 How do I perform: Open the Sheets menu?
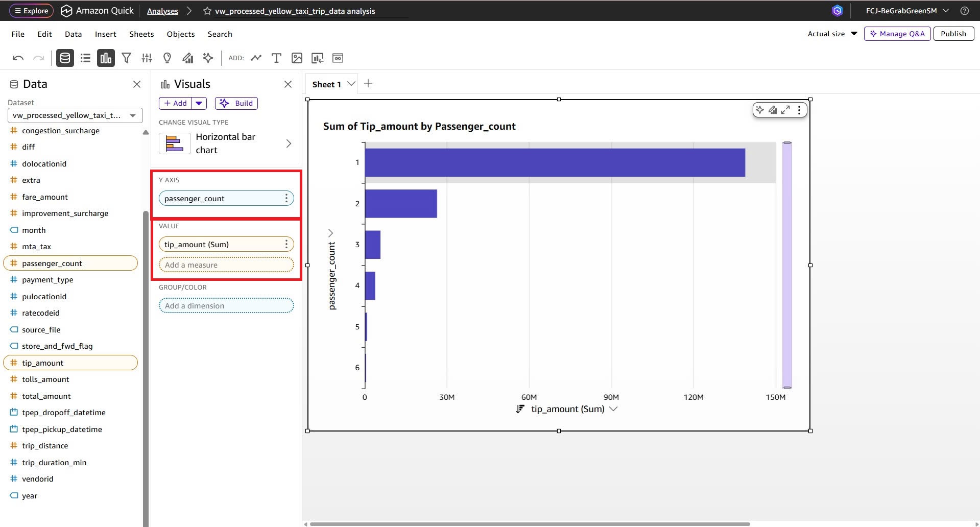(141, 34)
